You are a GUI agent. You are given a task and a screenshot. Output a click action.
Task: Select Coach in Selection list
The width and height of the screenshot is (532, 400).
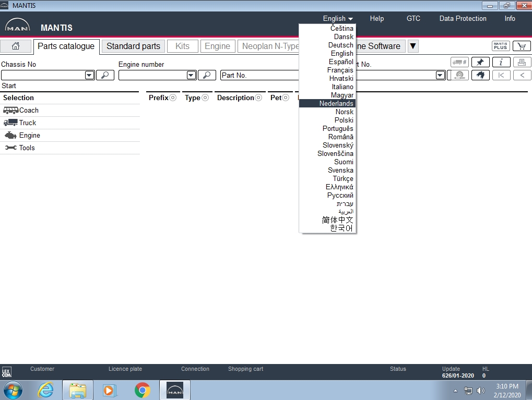pyautogui.click(x=70, y=110)
